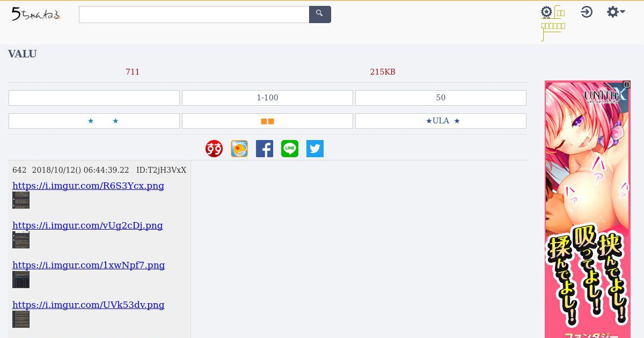
Task: Click the post date 2018/10/12 06:44:39.22
Action: tap(80, 170)
